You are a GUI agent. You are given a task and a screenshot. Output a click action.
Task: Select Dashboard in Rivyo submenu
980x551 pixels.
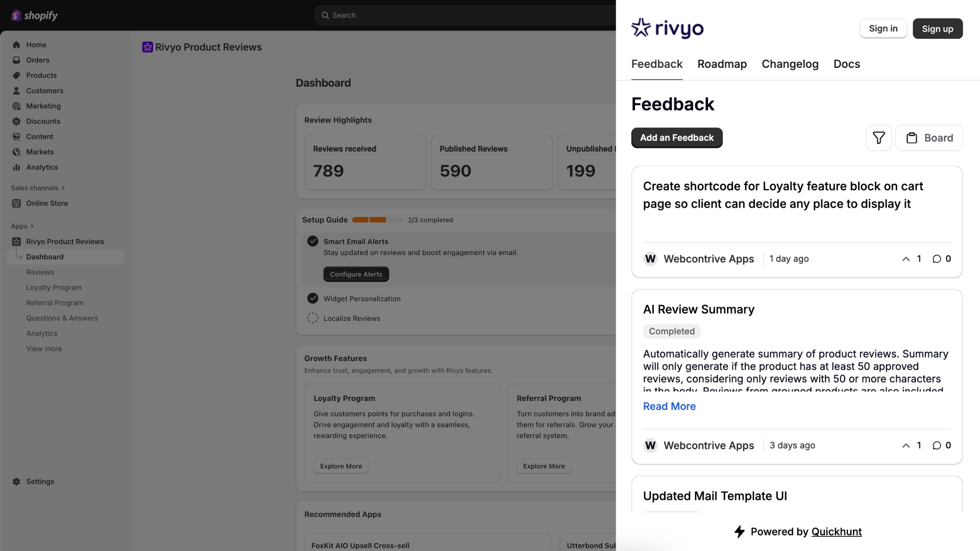click(66, 257)
